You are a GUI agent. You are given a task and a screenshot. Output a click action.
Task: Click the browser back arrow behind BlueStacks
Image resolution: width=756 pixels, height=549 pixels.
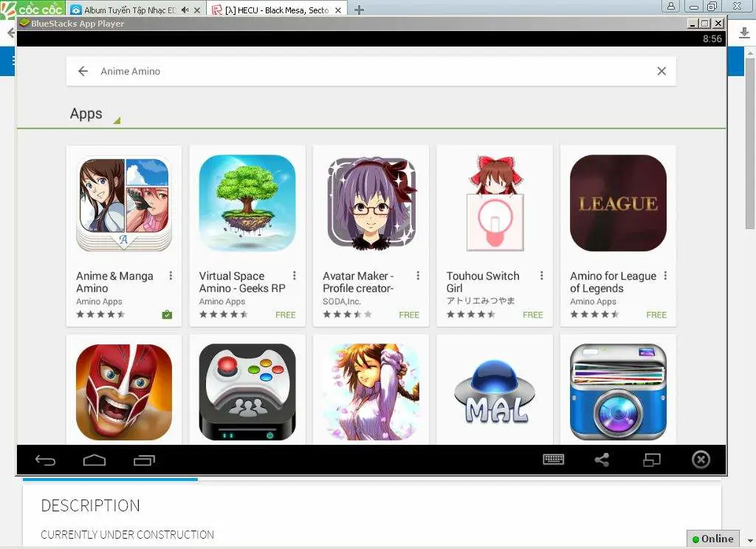pyautogui.click(x=10, y=33)
